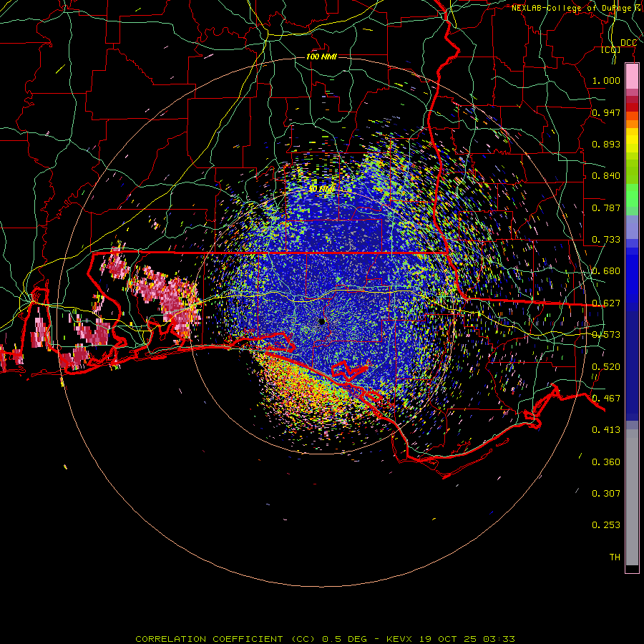Screen dimensions: 644x644
Task: Click the 0.680 scale value
Action: [x=606, y=271]
